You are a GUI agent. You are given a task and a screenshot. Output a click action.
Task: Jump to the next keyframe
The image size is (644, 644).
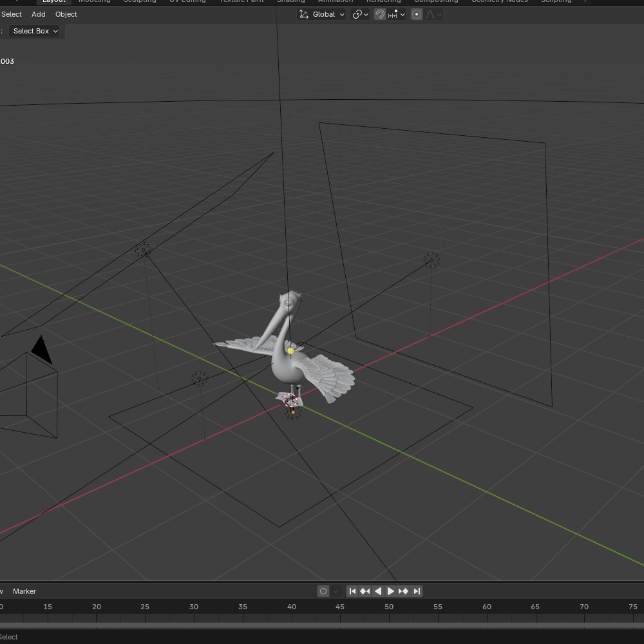(403, 591)
